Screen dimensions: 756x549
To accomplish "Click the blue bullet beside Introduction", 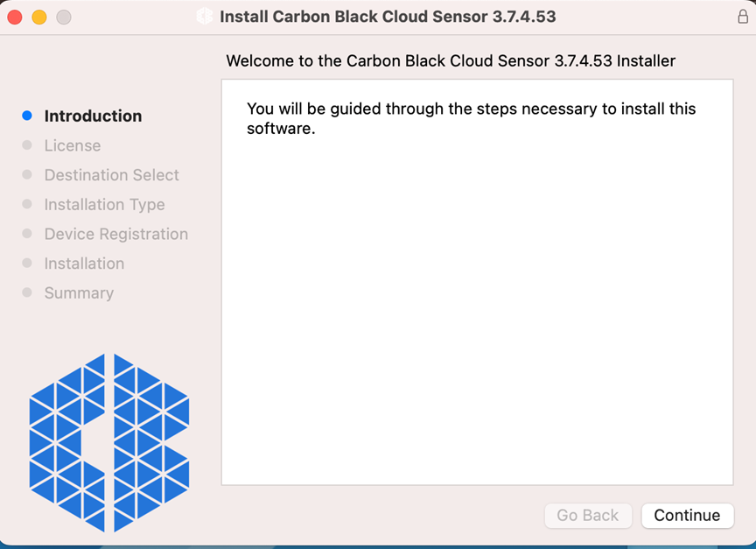I will click(27, 116).
